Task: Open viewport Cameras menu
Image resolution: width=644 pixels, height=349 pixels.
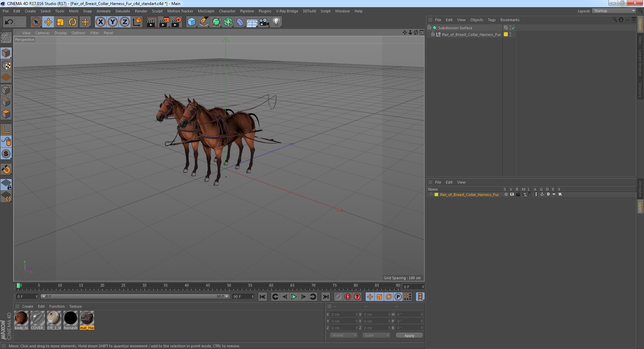Action: click(x=42, y=33)
